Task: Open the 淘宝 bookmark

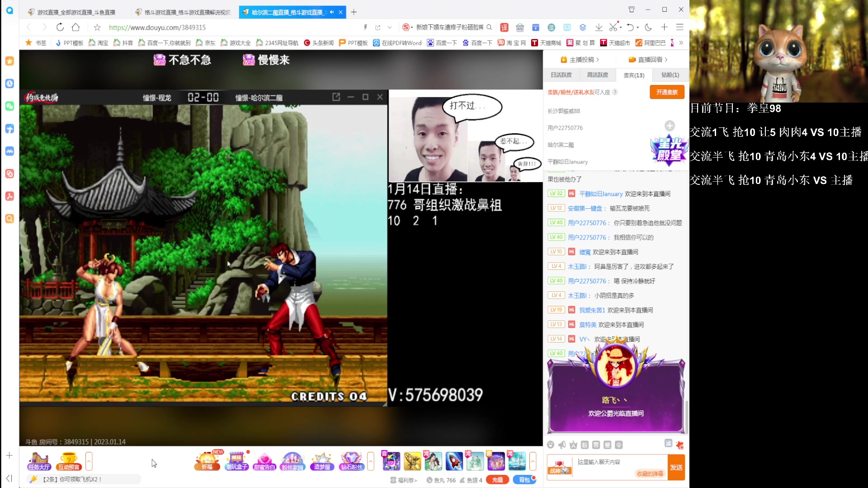Action: pos(99,43)
